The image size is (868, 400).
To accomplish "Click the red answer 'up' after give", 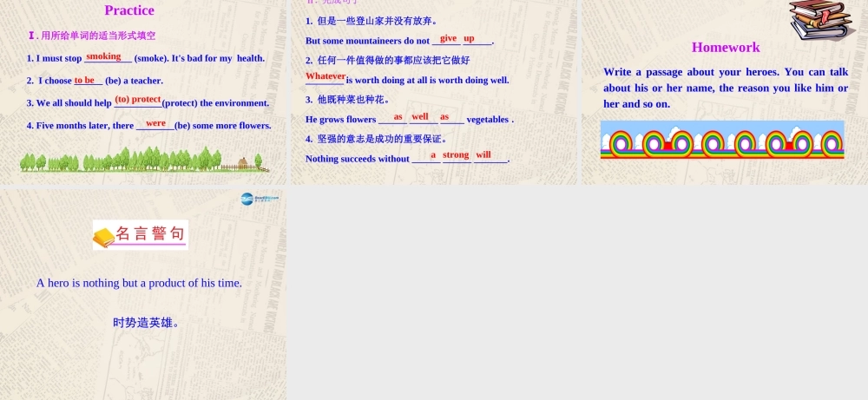I will (x=469, y=38).
